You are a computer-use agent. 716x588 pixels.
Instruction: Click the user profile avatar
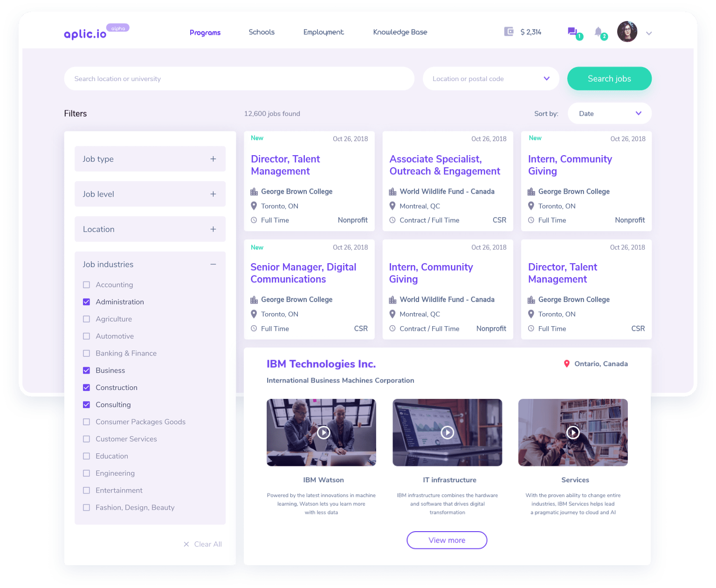[x=627, y=32]
